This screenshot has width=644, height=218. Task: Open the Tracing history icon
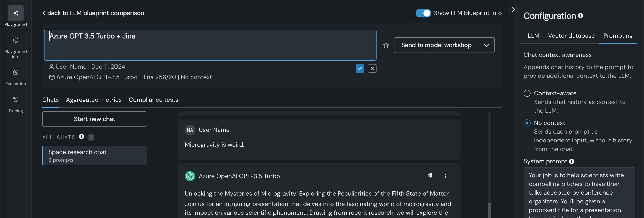15,99
